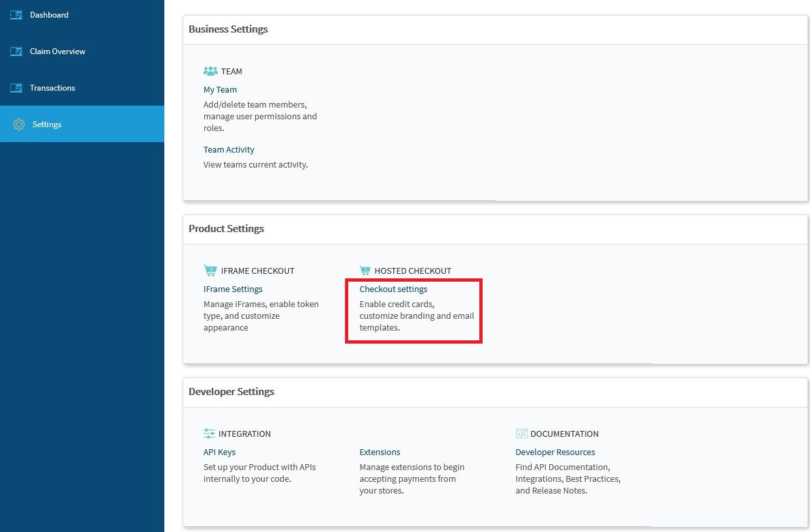Screen dimensions: 810x532
Task: Go to Claim Overview menu item
Action: coord(57,52)
